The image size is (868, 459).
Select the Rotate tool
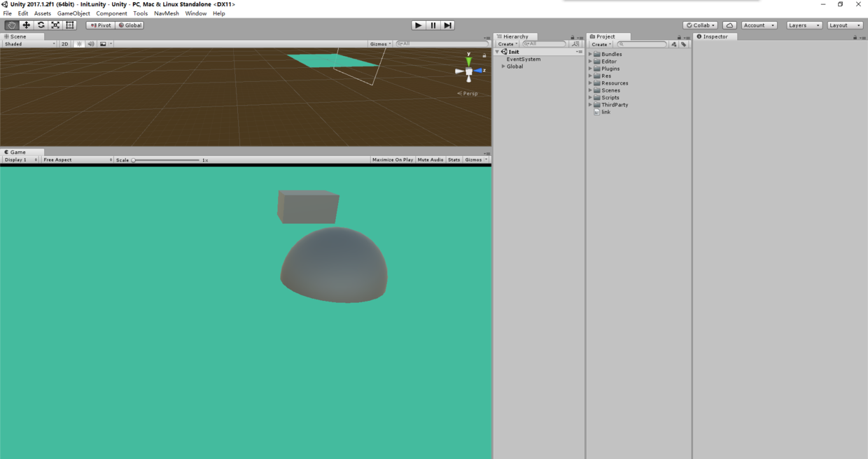pos(41,24)
